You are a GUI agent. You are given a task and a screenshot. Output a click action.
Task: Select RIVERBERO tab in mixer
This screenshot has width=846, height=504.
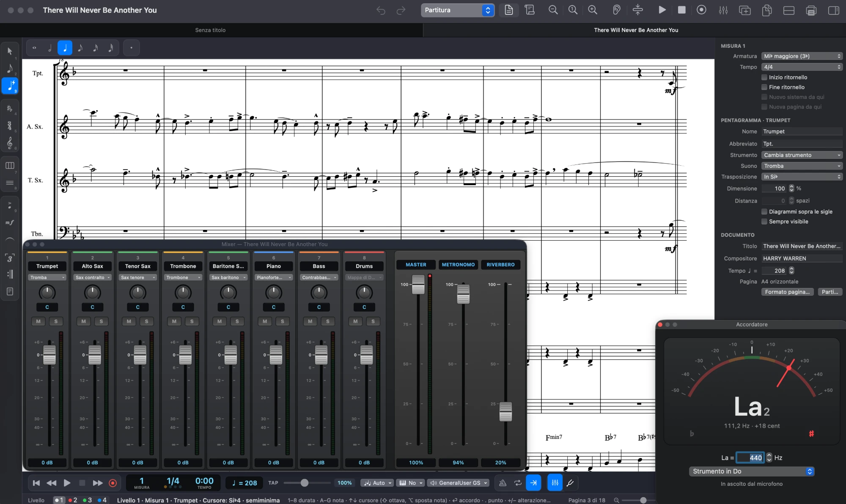[x=500, y=265]
